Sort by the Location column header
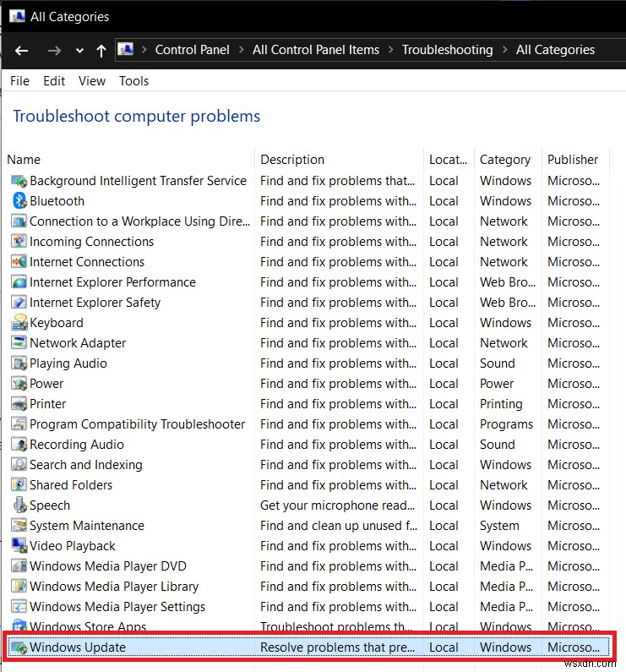 click(x=448, y=160)
